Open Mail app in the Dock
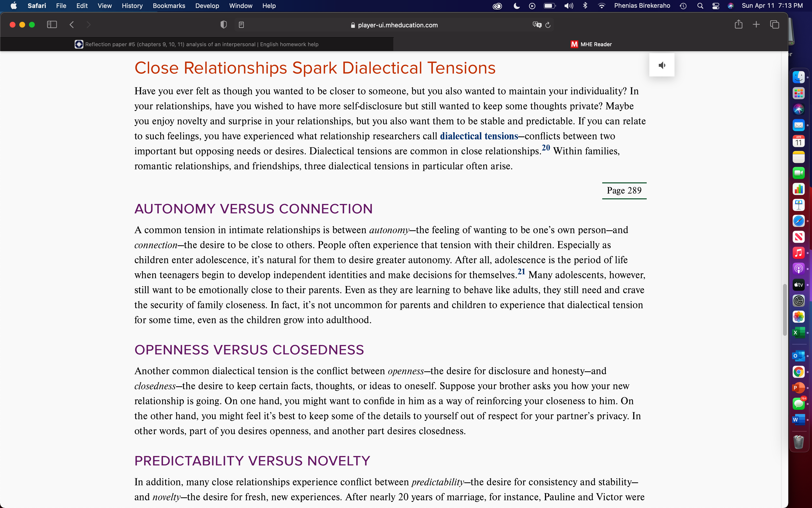Viewport: 812px width, 508px height. pos(798,125)
